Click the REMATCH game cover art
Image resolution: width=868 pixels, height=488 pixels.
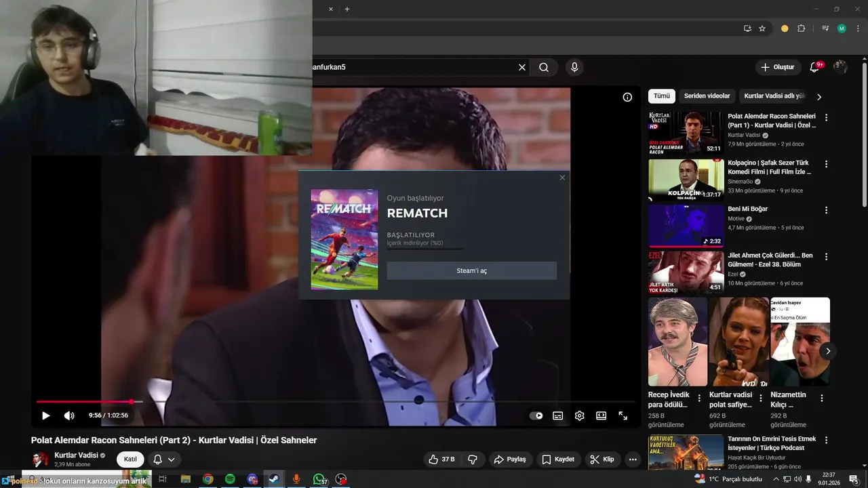(344, 239)
